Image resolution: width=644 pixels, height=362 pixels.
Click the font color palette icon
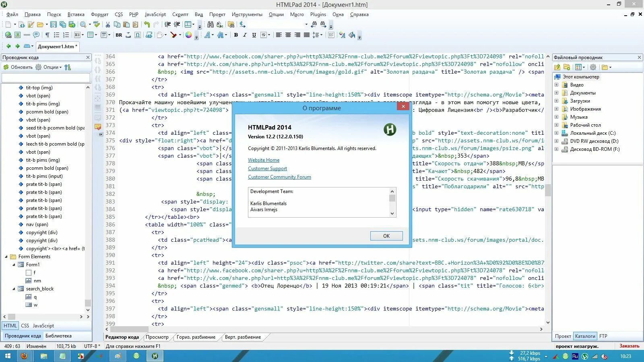[342, 35]
